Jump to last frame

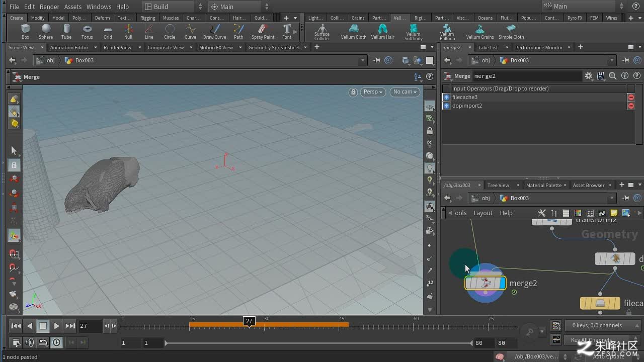(70, 326)
